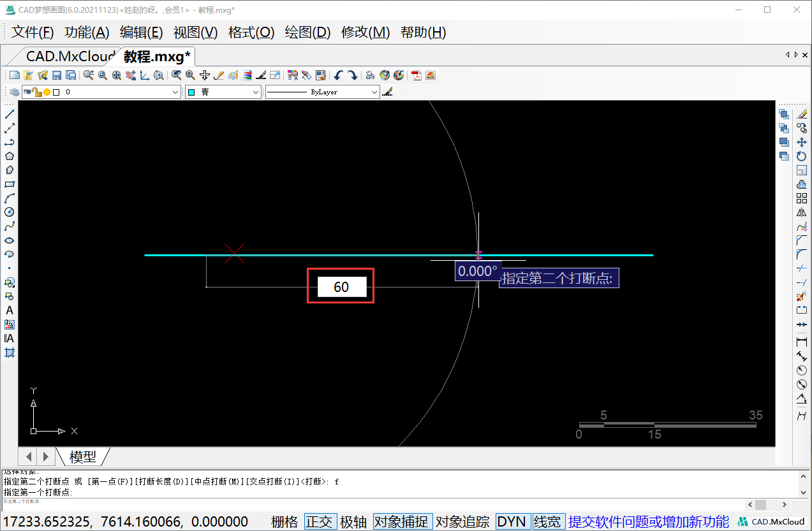This screenshot has height=531, width=812.
Task: Open the 修改(M) menu
Action: click(x=365, y=33)
